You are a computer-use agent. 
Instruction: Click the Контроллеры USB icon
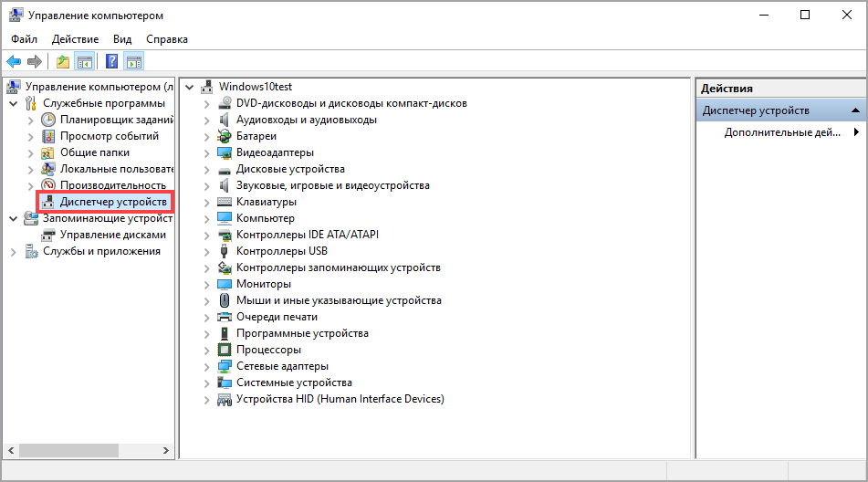coord(225,251)
